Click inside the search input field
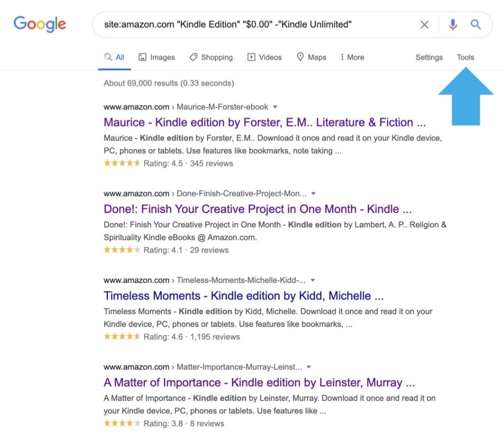The height and width of the screenshot is (442, 504). tap(246, 24)
